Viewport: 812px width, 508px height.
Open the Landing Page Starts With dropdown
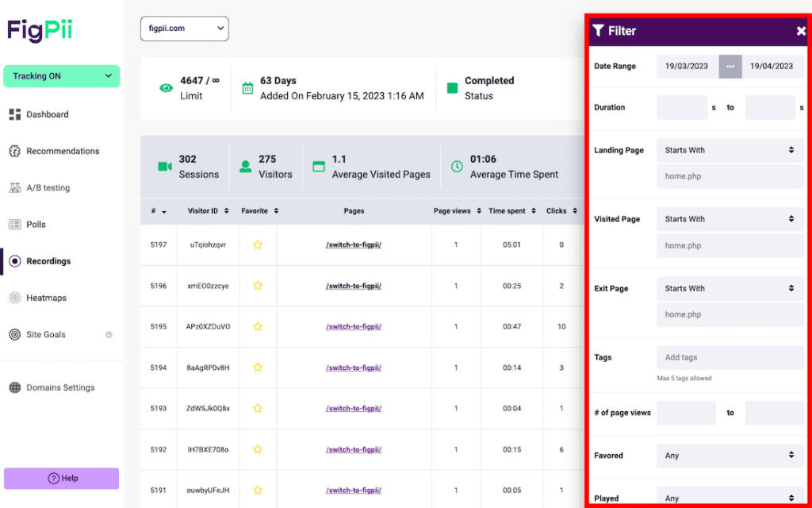[729, 149]
